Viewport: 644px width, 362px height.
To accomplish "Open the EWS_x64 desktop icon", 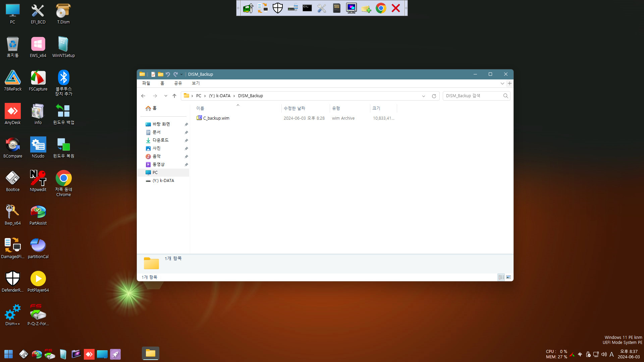I will [x=38, y=47].
